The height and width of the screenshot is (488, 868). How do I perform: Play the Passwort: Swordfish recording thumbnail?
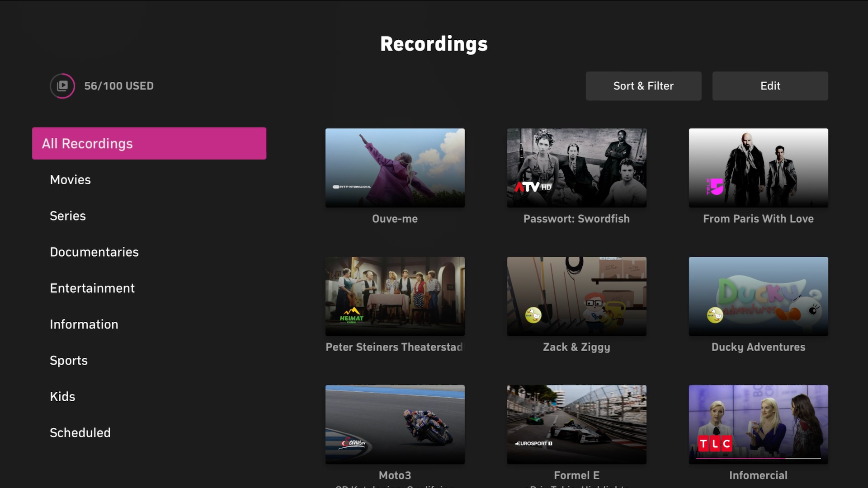577,168
